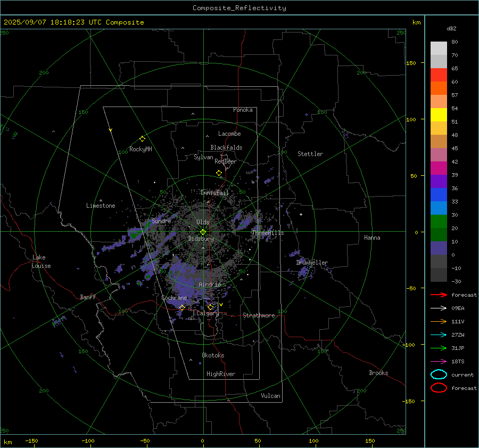Click the red forecast ellipse icon

(x=439, y=388)
